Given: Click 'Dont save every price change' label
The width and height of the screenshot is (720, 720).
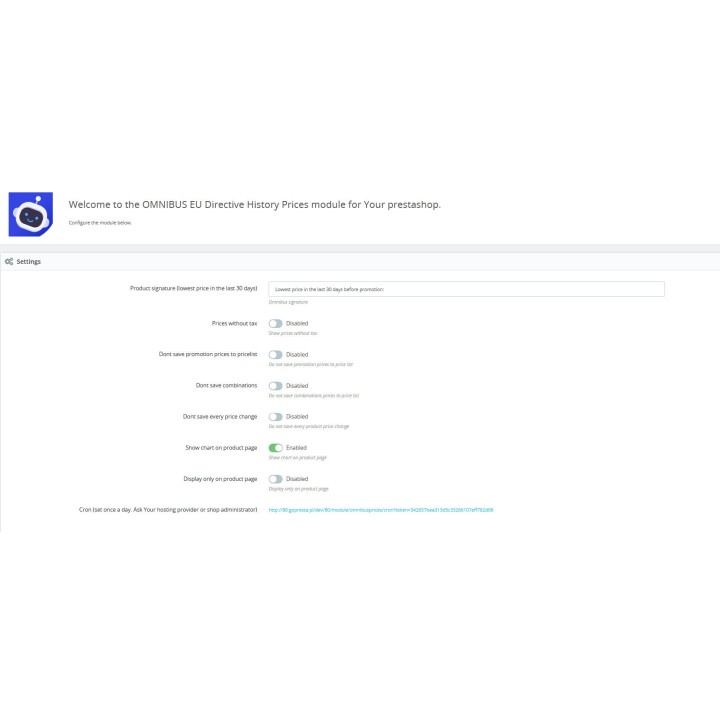Looking at the screenshot, I should 220,416.
